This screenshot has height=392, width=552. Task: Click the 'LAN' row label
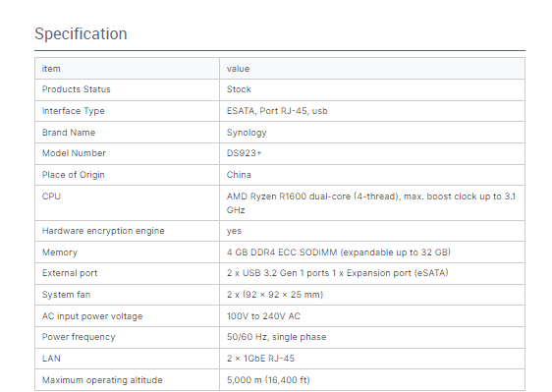coord(51,359)
